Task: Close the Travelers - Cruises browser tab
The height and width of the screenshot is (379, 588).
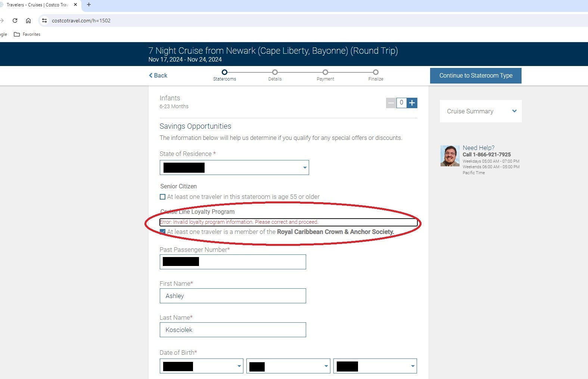Action: click(75, 5)
